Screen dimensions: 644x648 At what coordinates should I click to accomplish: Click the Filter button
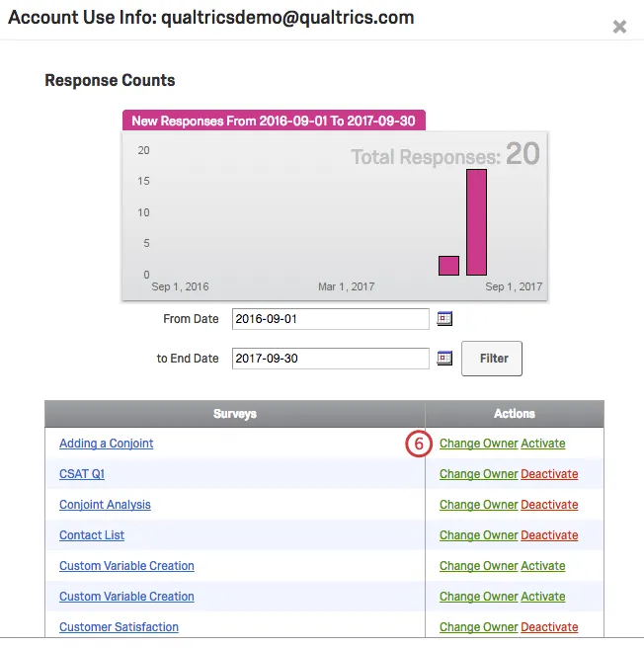pyautogui.click(x=492, y=359)
